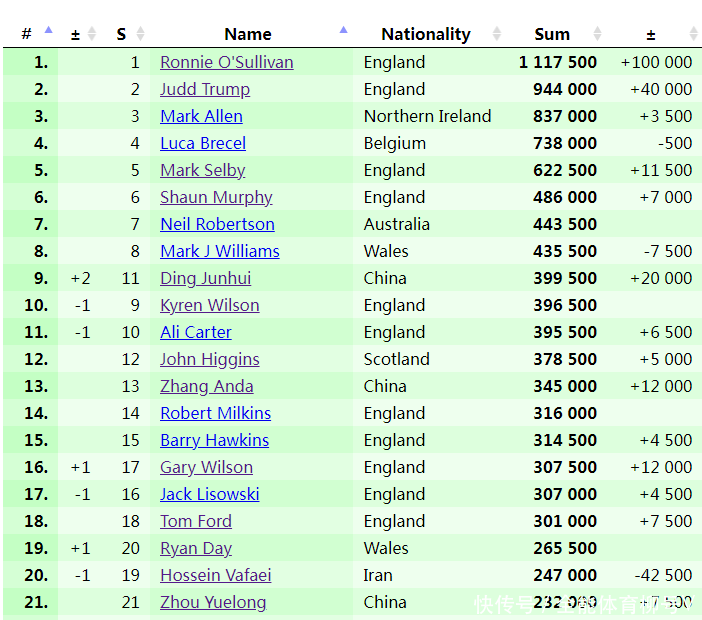Sort by Nationality column arrows
This screenshot has height=620, width=702.
tap(497, 34)
